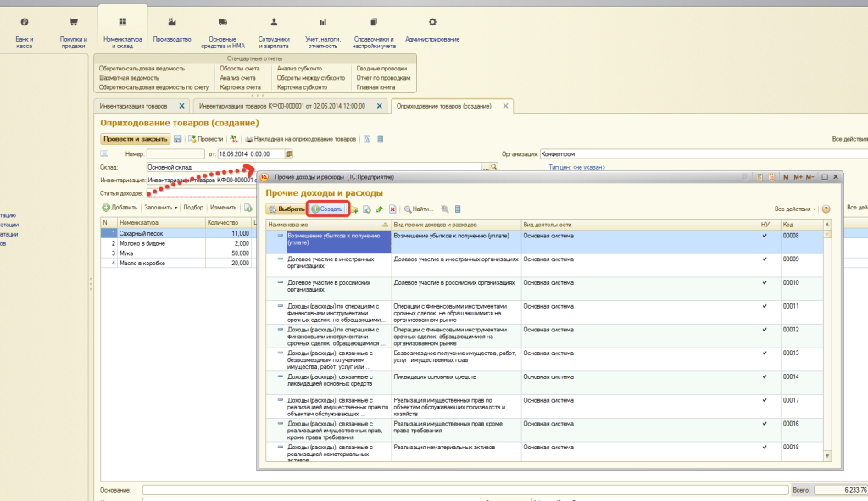Click the Создать button in dialog

(328, 209)
